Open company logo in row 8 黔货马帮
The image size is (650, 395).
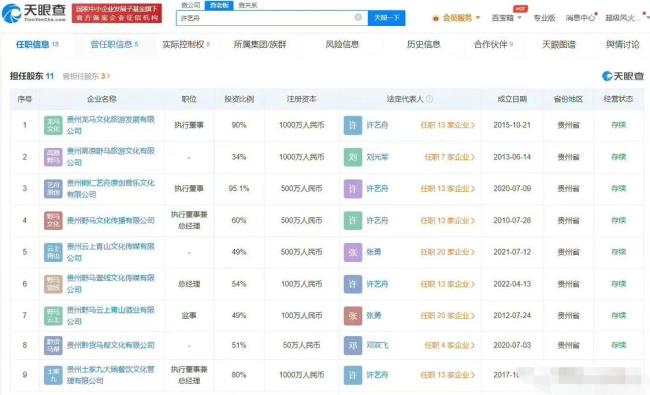(x=53, y=345)
